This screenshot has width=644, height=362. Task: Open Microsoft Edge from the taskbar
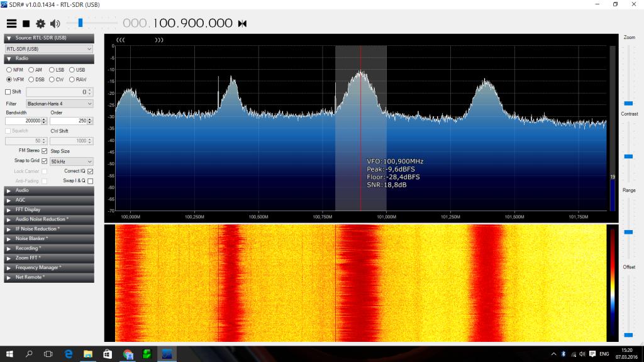pos(68,354)
